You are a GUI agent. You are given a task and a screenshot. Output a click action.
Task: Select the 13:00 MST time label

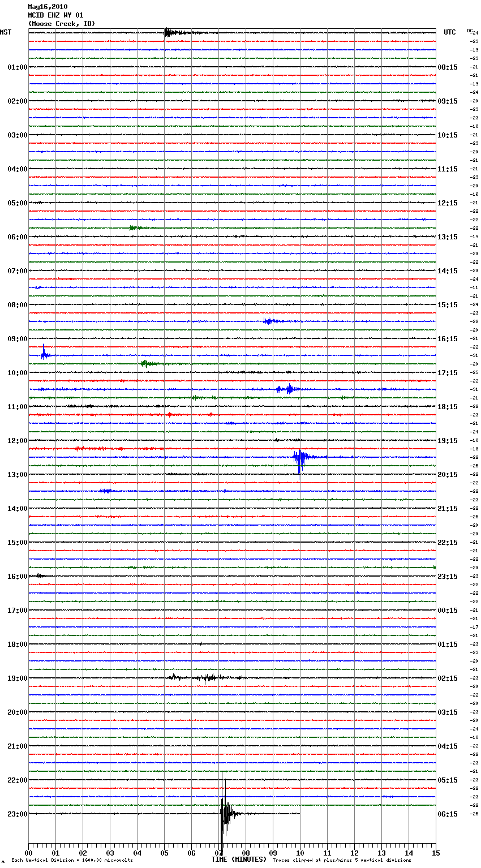click(17, 475)
